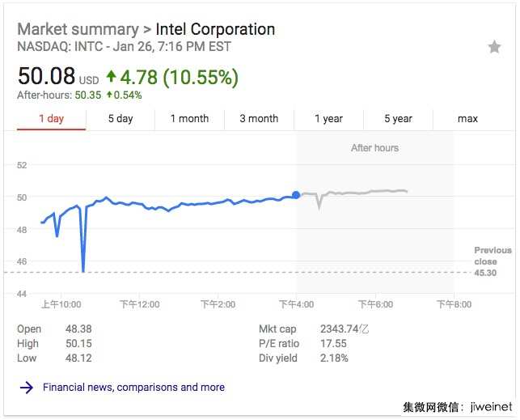Click the gray after-hours price line
Viewport: 520px width, 420px height.
364,193
